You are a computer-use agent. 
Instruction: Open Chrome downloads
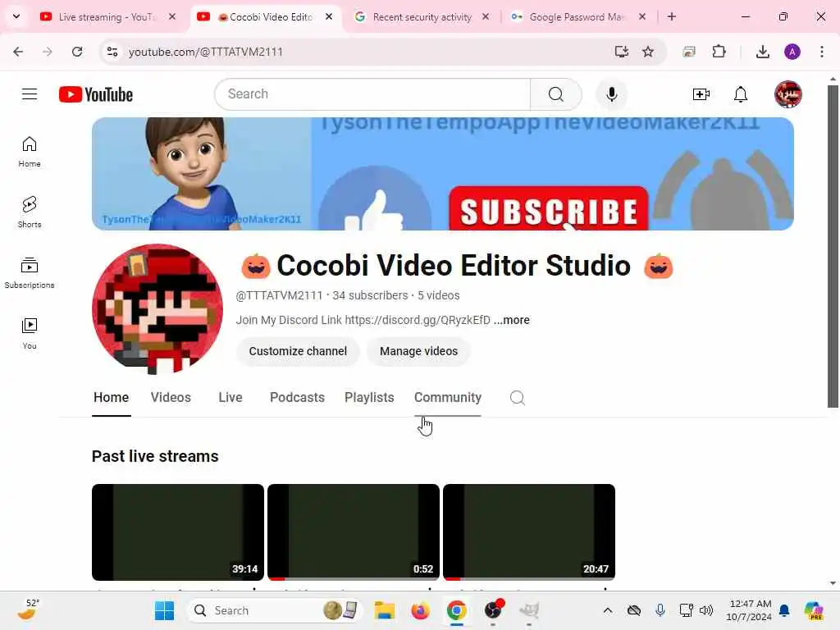(762, 52)
